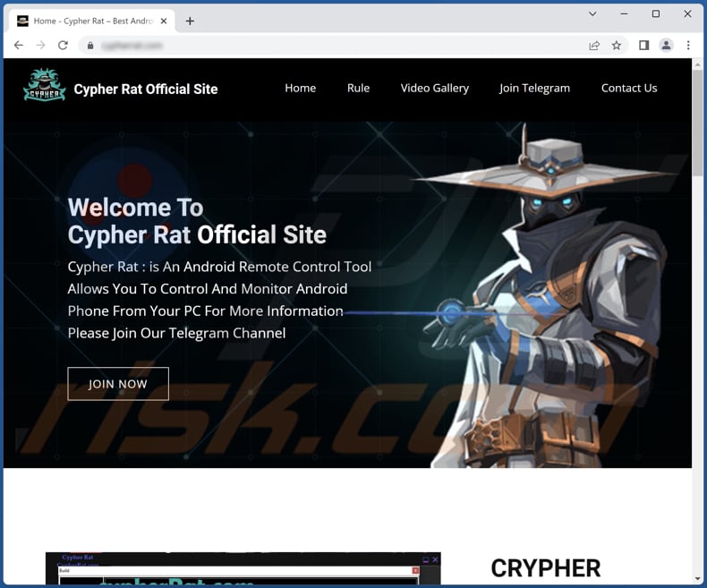
Task: Open a new tab with the plus button
Action: (190, 21)
